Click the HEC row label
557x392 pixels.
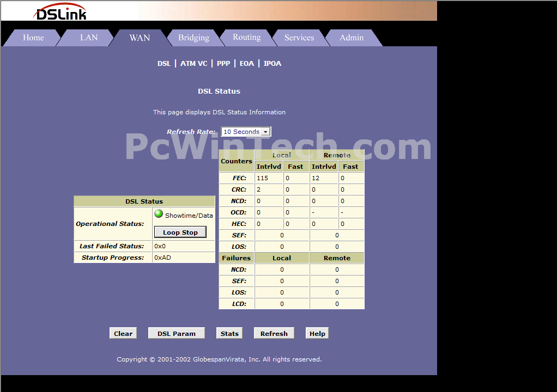pyautogui.click(x=239, y=224)
